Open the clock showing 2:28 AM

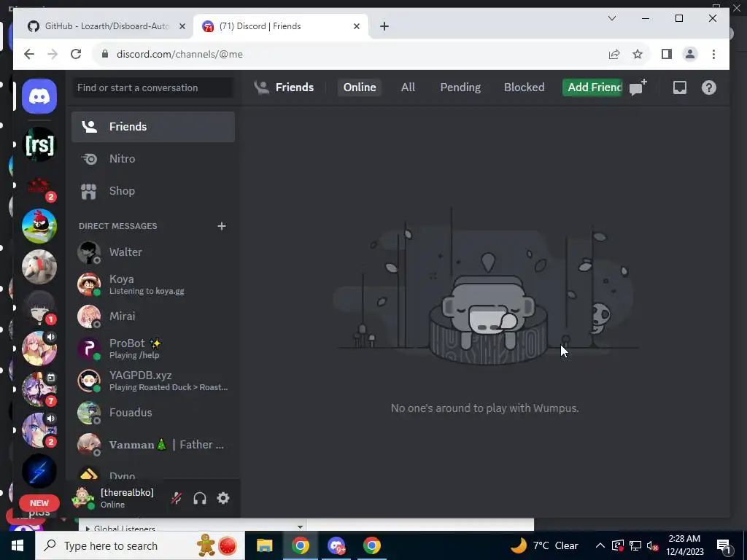(x=684, y=545)
